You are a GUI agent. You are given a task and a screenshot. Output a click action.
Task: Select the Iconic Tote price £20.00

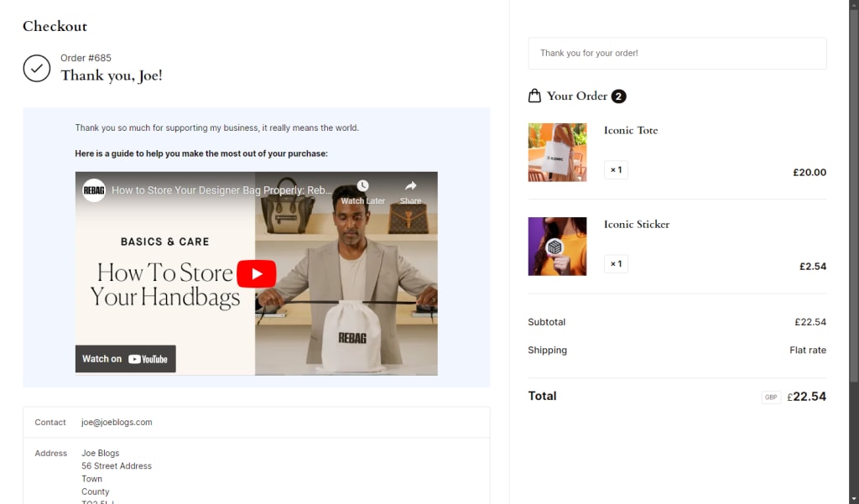810,173
